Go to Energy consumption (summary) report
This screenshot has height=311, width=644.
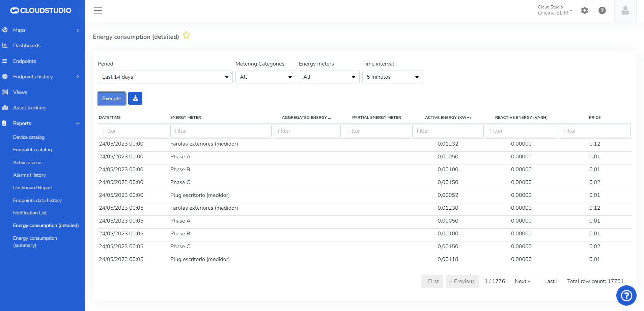(x=35, y=242)
